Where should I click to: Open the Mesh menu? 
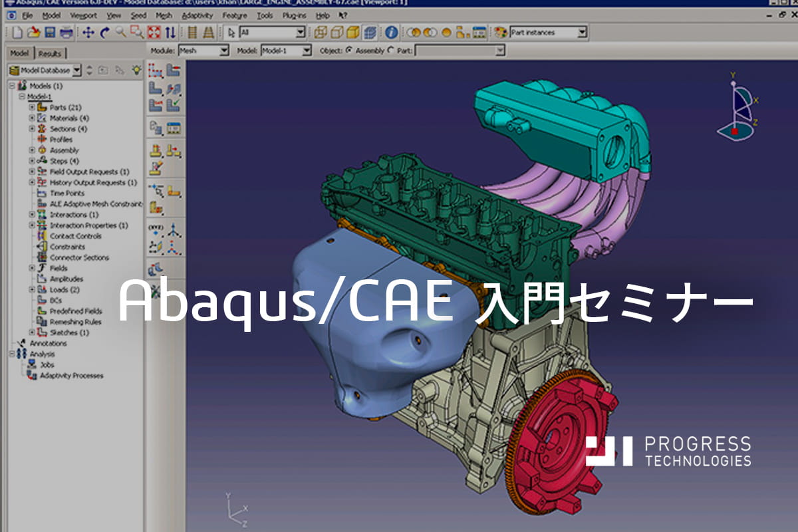[x=164, y=15]
